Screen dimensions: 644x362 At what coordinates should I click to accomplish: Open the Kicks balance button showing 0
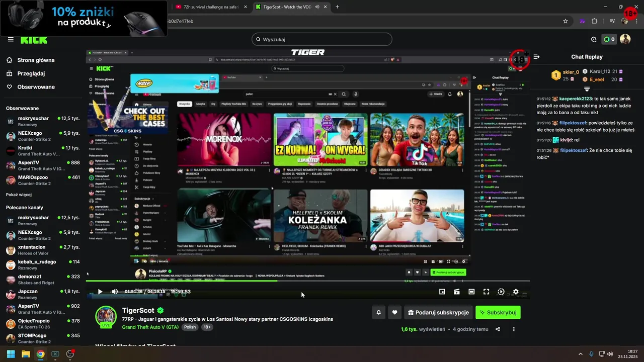pos(609,39)
